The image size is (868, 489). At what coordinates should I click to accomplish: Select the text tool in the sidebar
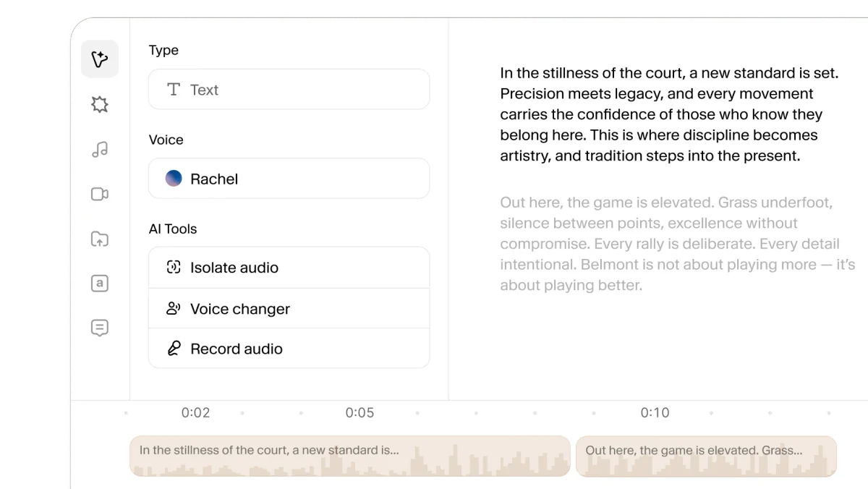click(100, 284)
